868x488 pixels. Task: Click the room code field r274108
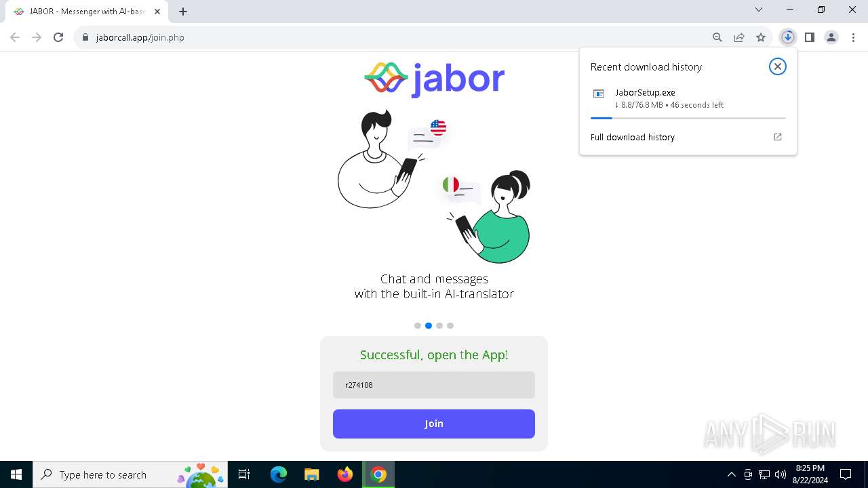[x=434, y=385]
